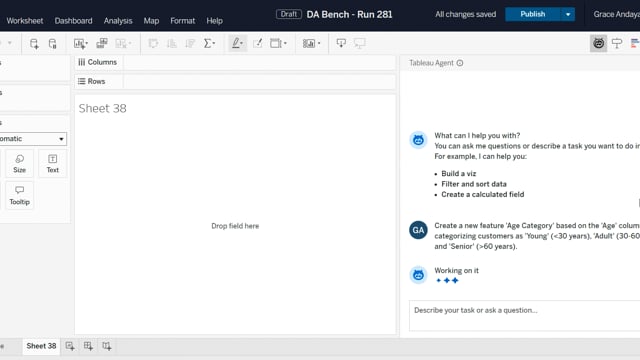Click the Presentation Mode toolbar icon

coord(360,43)
